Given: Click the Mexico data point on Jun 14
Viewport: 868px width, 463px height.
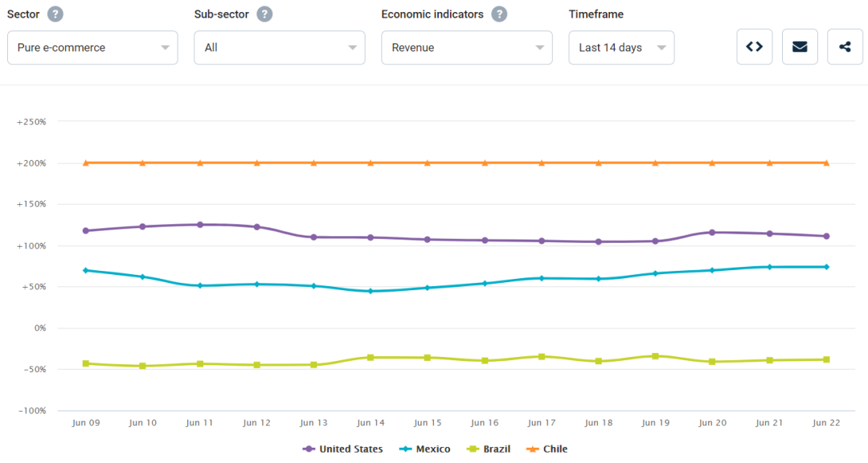Looking at the screenshot, I should tap(371, 291).
